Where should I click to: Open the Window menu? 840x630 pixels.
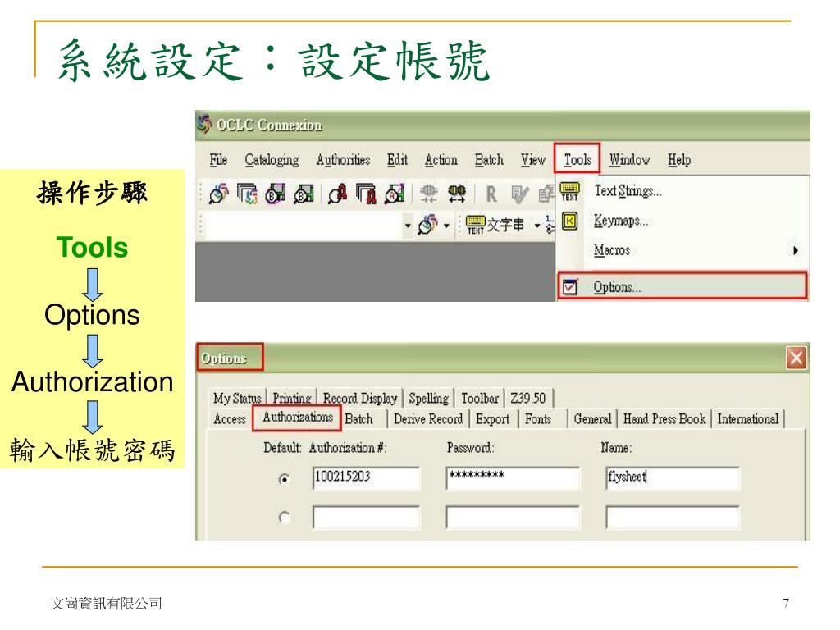coord(629,160)
